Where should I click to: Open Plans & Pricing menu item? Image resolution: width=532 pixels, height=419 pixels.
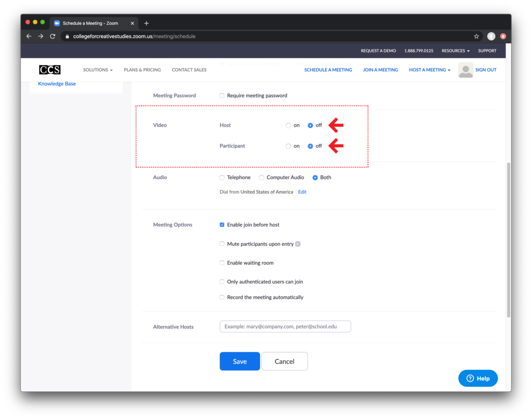click(x=142, y=70)
